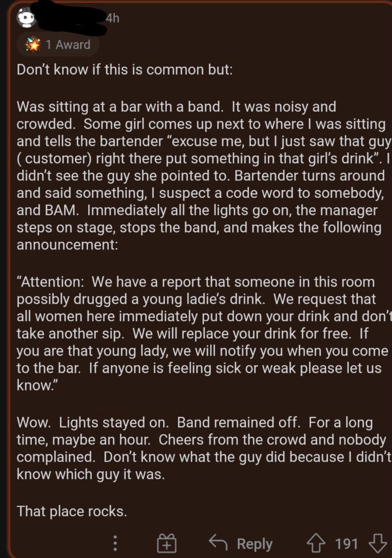Click the starburst award icon on the badge
Screen dimensions: 392x558
(33, 44)
